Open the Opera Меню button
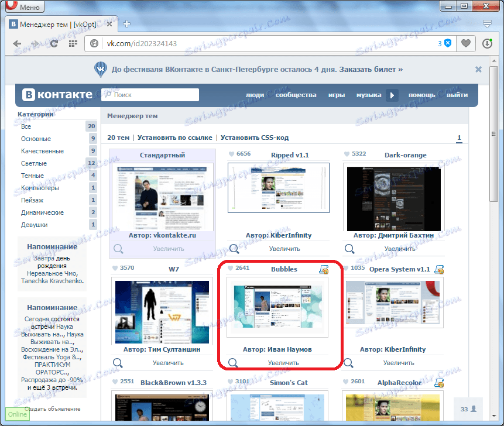Screen dimensions: 504x426 point(25,6)
